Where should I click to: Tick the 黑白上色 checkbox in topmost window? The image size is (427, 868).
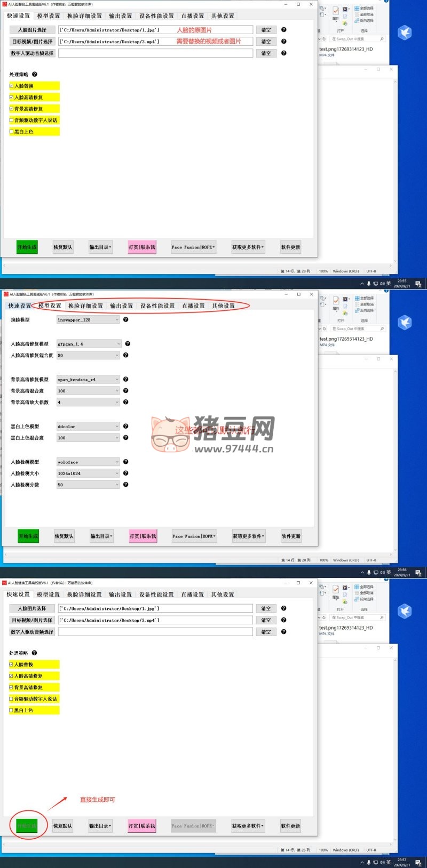point(12,132)
